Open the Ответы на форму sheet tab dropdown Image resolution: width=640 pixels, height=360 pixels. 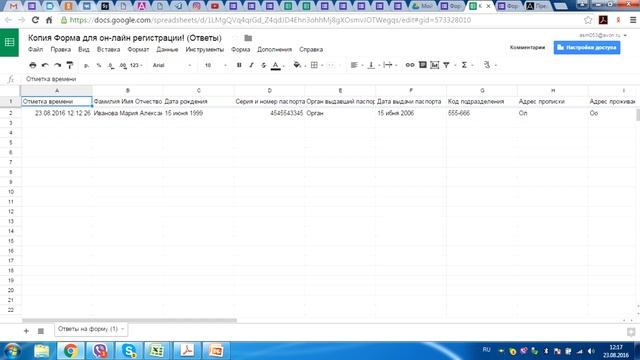122,329
